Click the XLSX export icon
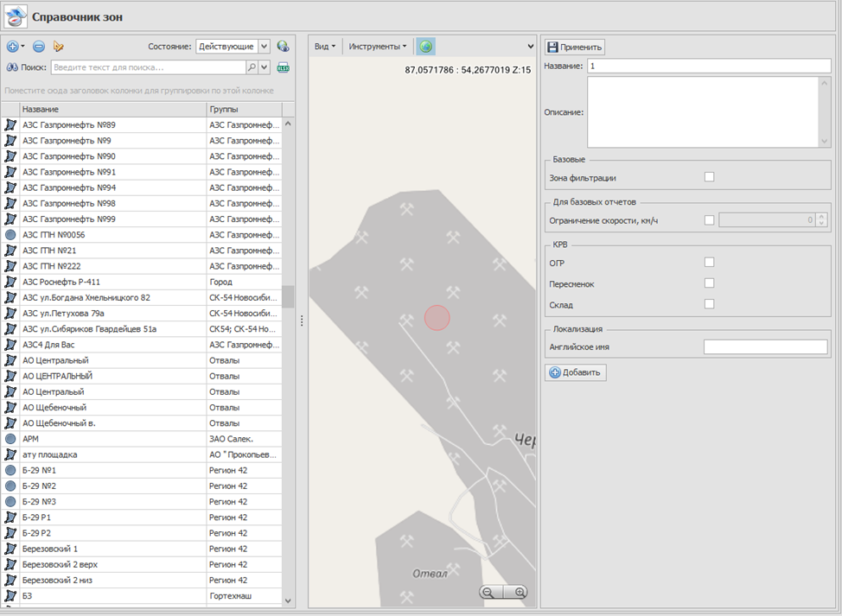The image size is (842, 616). pos(283,67)
